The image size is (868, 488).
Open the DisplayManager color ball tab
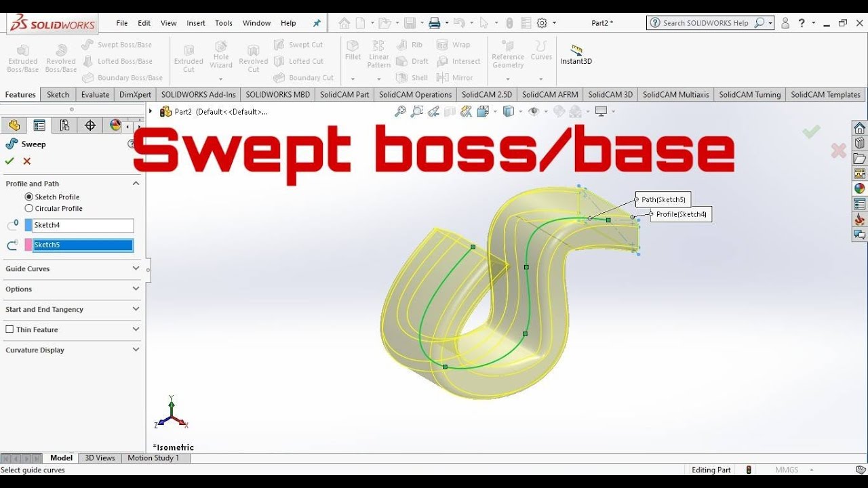tap(115, 125)
